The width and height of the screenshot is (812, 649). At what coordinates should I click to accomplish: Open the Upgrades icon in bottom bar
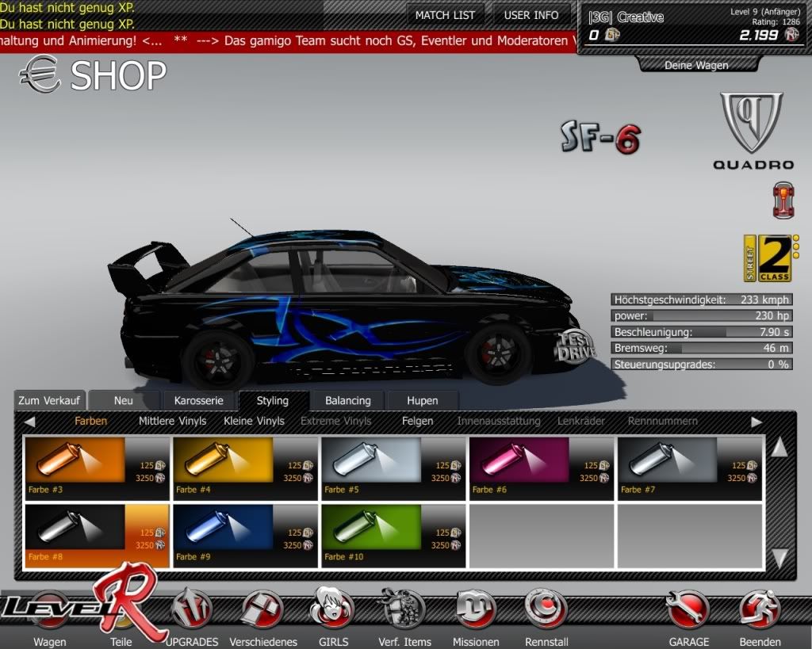(x=192, y=610)
